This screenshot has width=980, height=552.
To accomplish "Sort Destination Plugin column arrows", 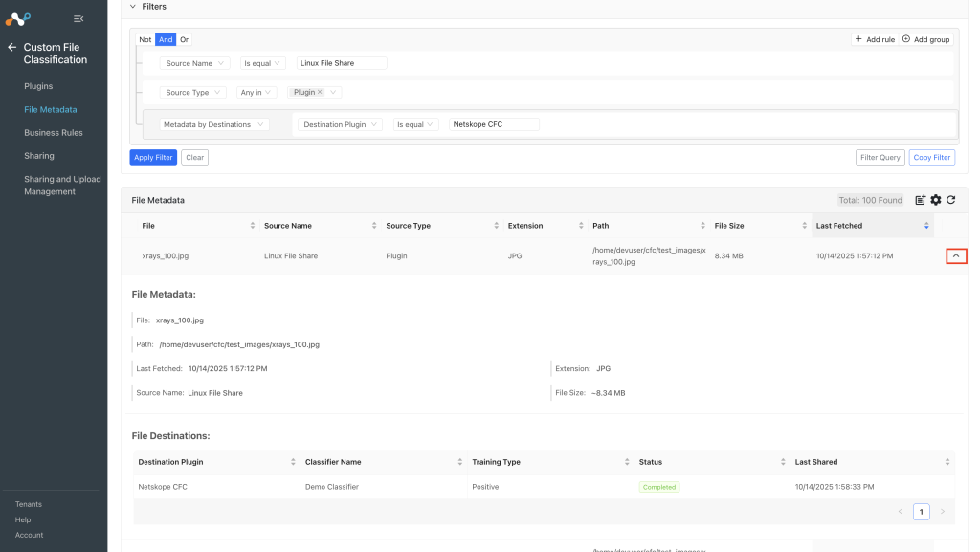I will (x=293, y=462).
